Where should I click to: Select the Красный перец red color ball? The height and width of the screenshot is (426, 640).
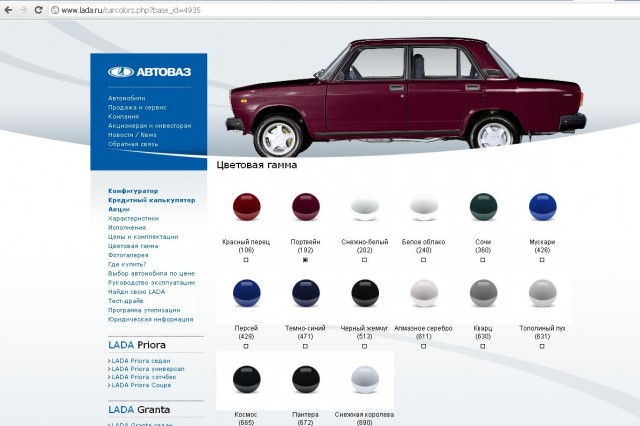(x=247, y=207)
